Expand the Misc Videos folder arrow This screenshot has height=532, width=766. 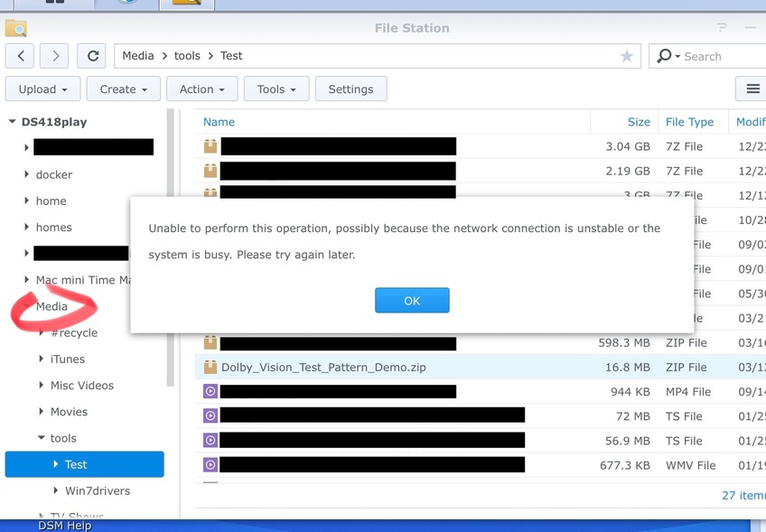41,385
